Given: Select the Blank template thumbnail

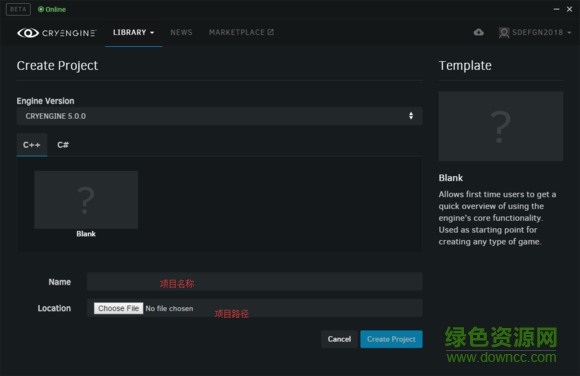Looking at the screenshot, I should (x=86, y=200).
